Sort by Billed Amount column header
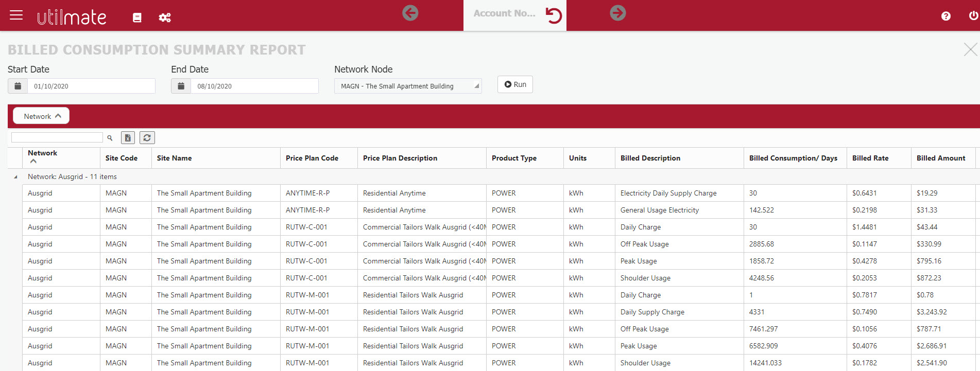The image size is (980, 371). pyautogui.click(x=940, y=158)
